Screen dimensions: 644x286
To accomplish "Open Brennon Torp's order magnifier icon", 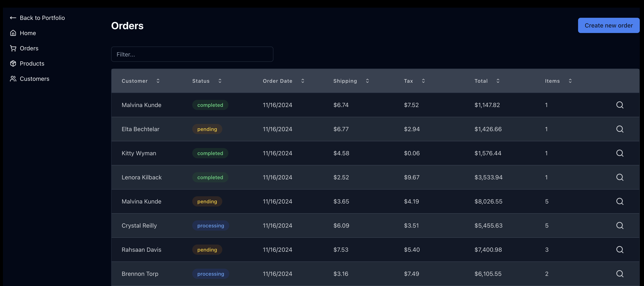I will 619,274.
